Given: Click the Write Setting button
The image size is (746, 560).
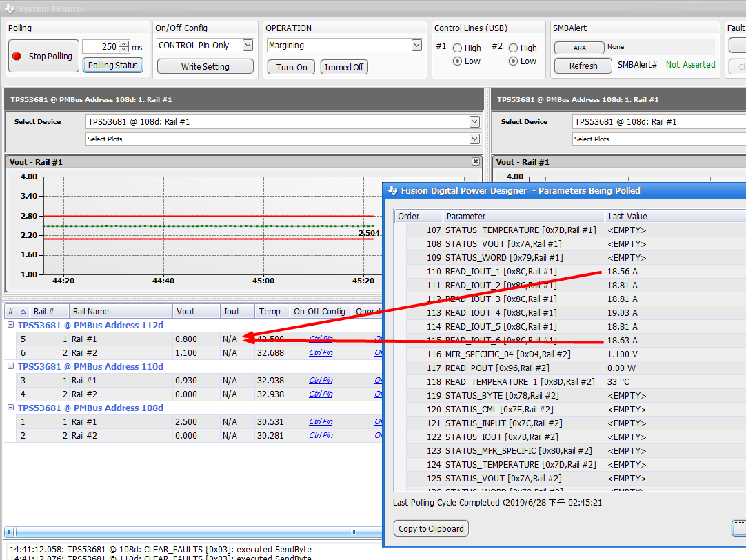Looking at the screenshot, I should point(205,67).
